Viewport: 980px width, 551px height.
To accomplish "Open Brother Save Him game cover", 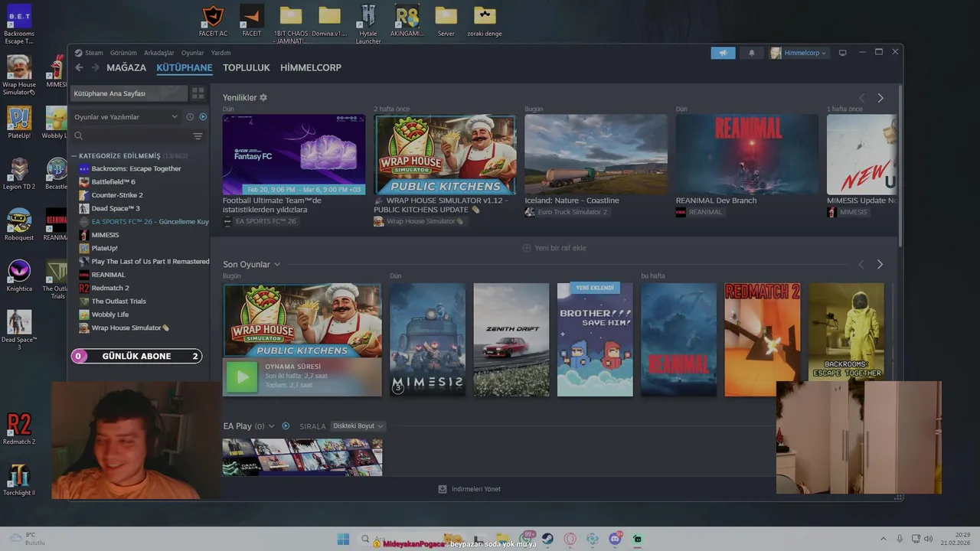I will pos(595,340).
